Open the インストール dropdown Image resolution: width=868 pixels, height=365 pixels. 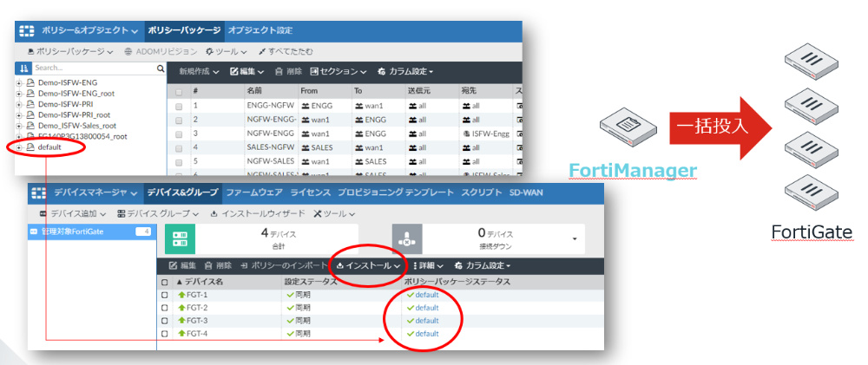point(368,266)
